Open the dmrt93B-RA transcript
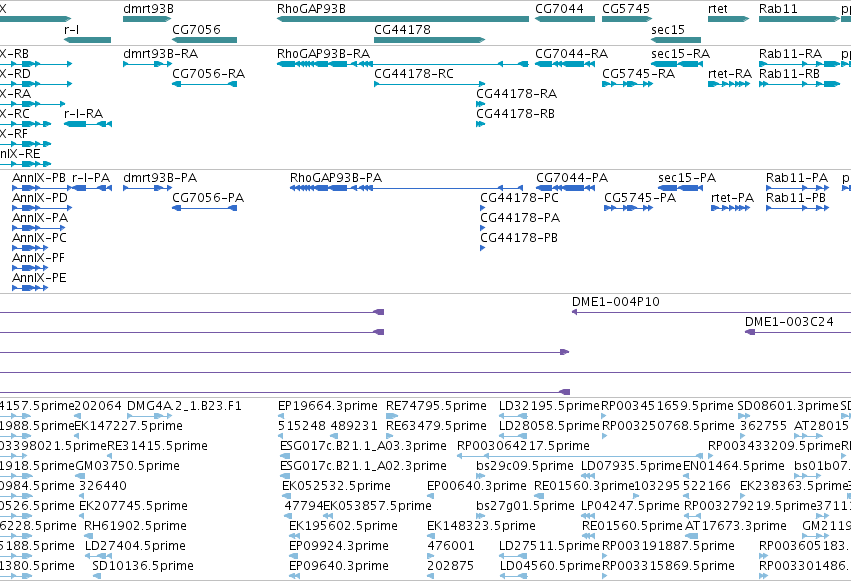The height and width of the screenshot is (581, 851). pyautogui.click(x=147, y=64)
